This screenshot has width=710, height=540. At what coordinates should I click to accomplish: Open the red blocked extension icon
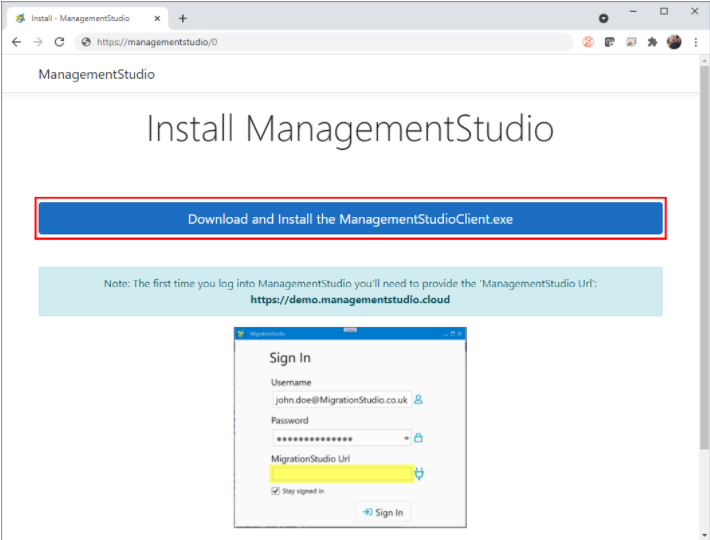pyautogui.click(x=588, y=42)
